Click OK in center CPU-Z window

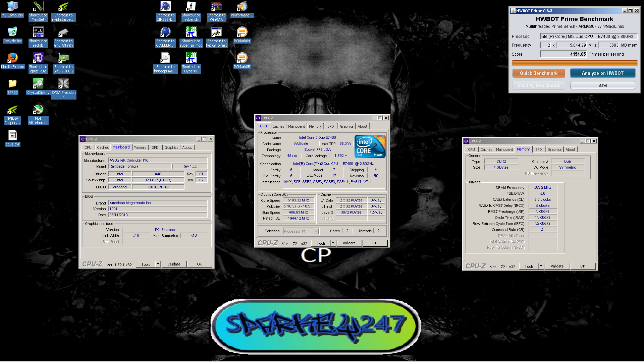click(375, 243)
